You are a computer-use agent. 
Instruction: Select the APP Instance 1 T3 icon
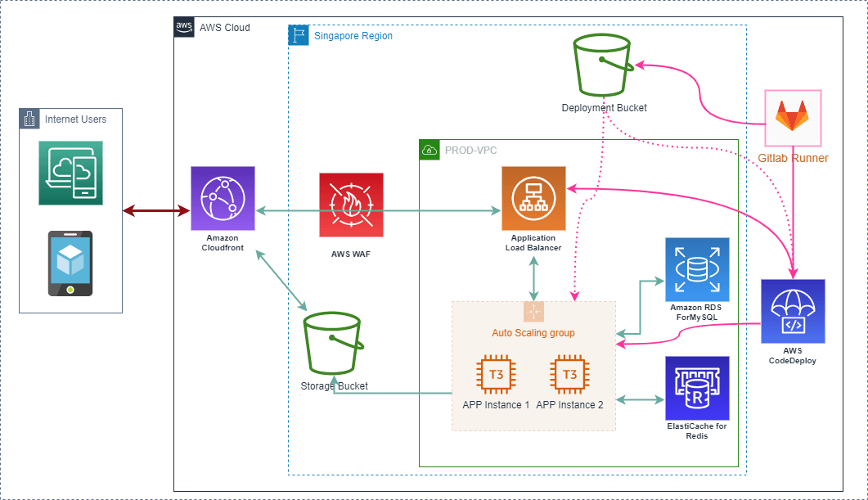point(496,374)
